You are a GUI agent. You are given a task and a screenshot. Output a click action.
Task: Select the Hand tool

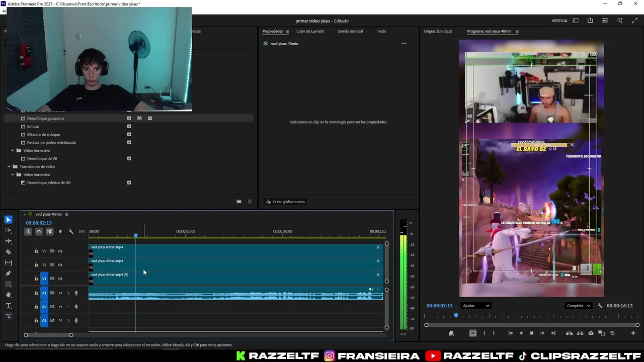(x=8, y=295)
